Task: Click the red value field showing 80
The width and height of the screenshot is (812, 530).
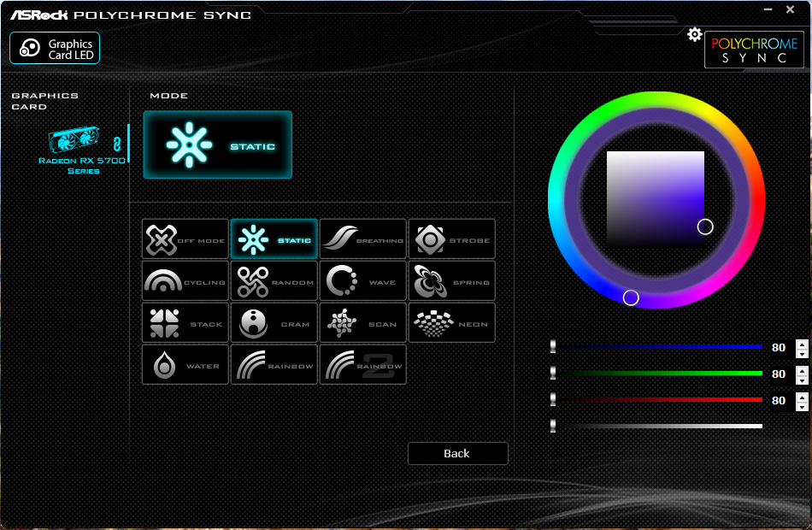Action: tap(779, 400)
